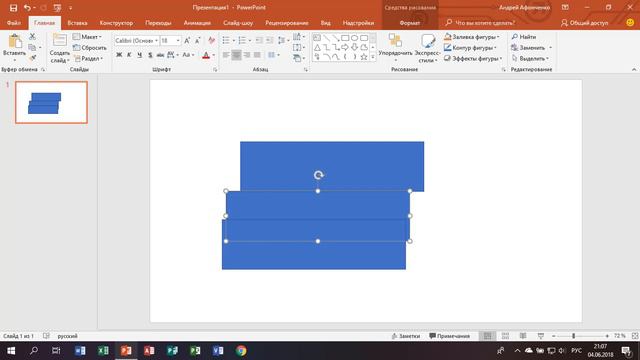Image resolution: width=640 pixels, height=360 pixels.
Task: Center the text alignment
Action: coord(236,55)
